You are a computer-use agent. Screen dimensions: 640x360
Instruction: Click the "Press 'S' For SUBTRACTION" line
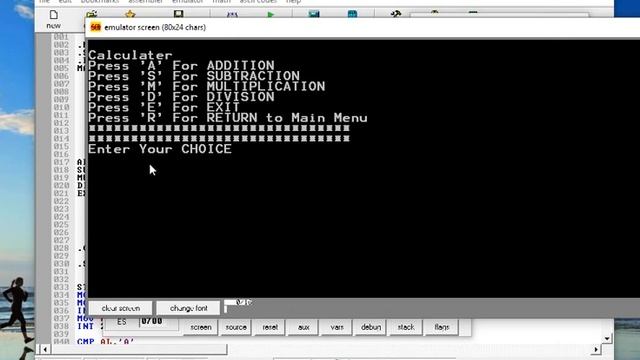click(194, 76)
